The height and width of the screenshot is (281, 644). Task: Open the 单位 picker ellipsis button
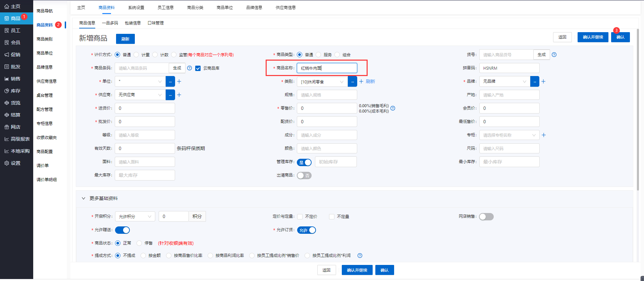pos(170,81)
